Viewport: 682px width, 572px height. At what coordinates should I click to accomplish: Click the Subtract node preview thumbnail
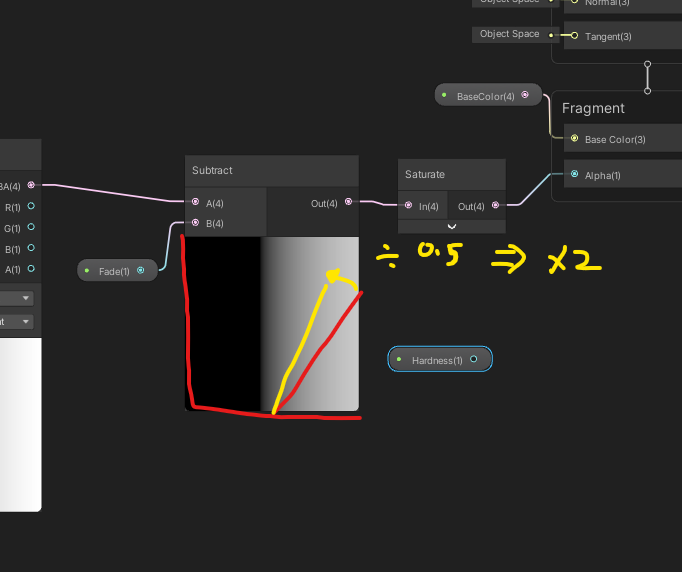click(272, 324)
